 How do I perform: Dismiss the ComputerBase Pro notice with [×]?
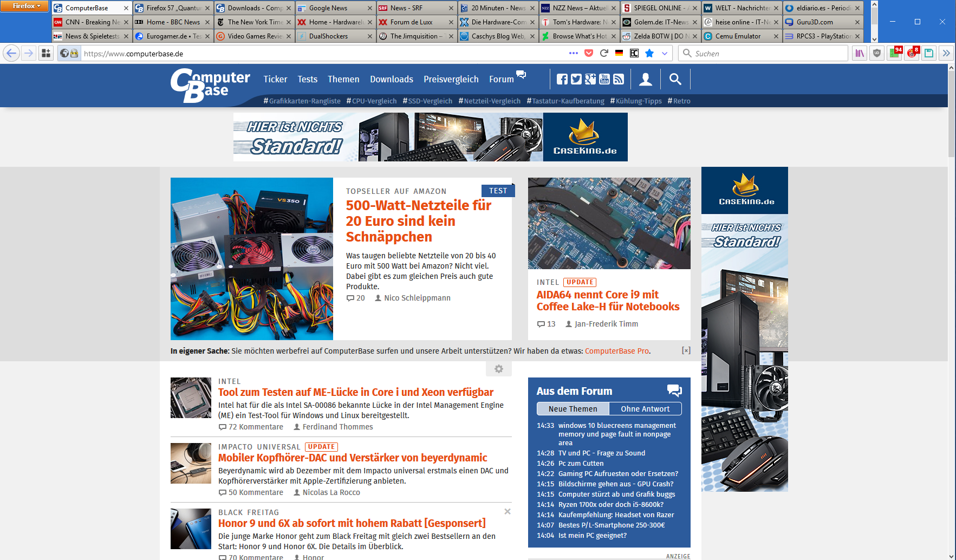click(686, 351)
